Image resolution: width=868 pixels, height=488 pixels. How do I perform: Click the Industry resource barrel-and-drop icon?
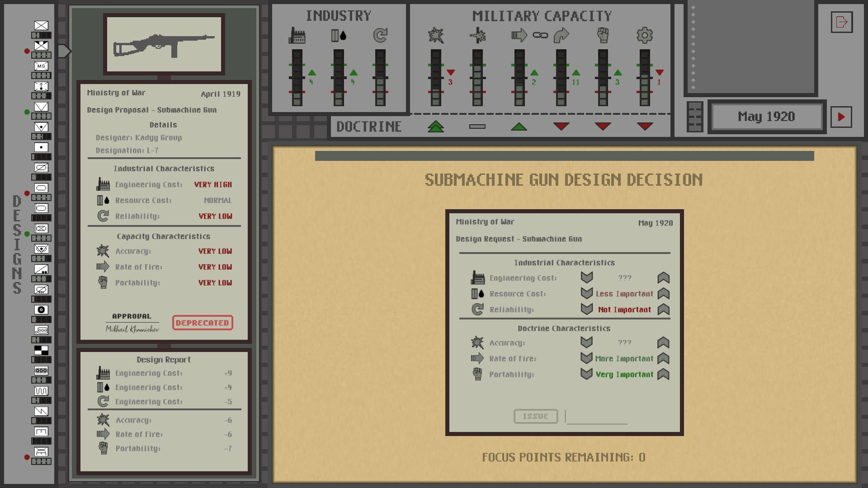(339, 35)
